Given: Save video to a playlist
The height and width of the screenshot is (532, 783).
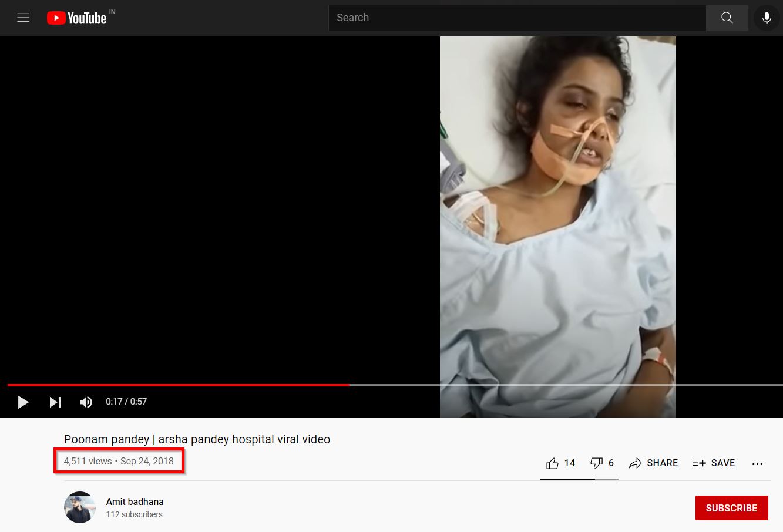Looking at the screenshot, I should (714, 463).
